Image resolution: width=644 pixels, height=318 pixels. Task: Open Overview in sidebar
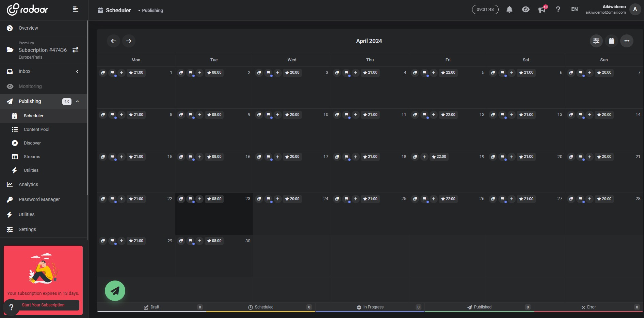(x=44, y=28)
